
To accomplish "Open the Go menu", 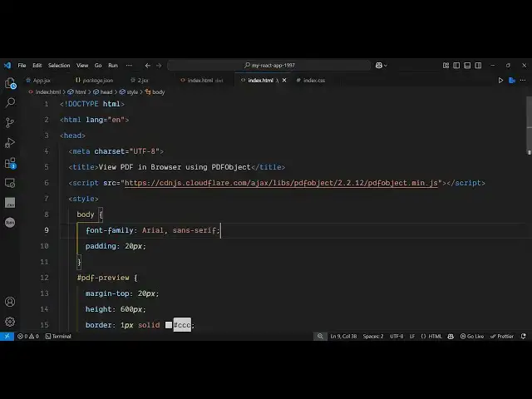I will pos(98,65).
